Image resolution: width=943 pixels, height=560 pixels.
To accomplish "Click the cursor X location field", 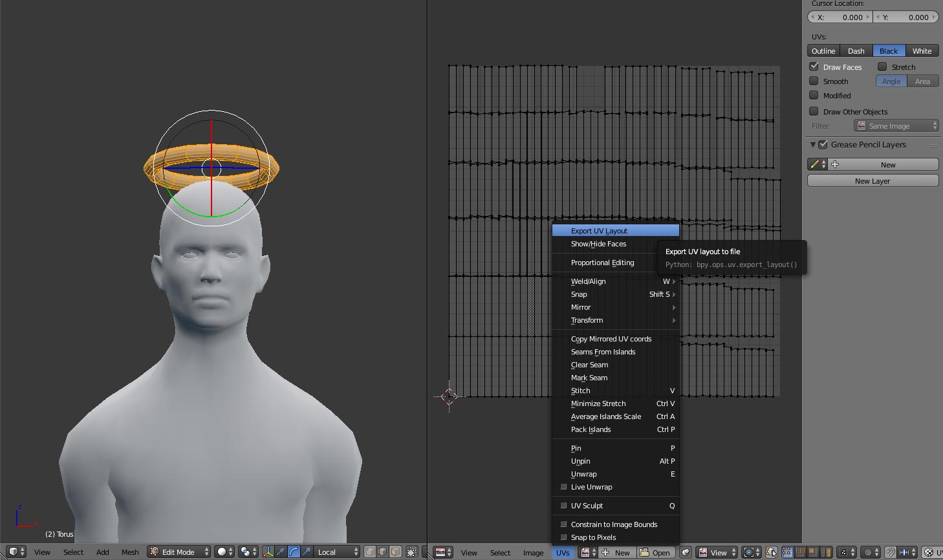I will pyautogui.click(x=840, y=17).
